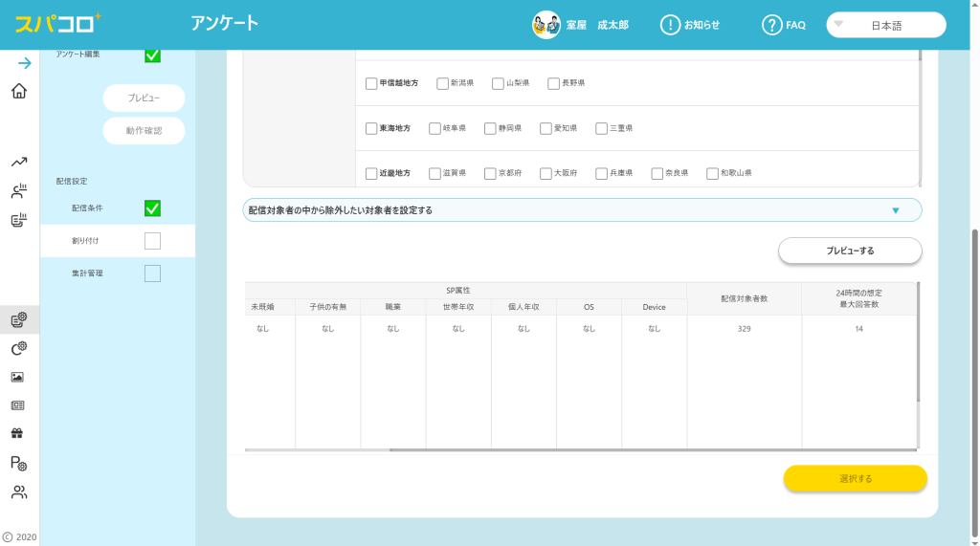Check the 三重県 checkbox
Viewport: 980px width, 546px height.
click(601, 128)
